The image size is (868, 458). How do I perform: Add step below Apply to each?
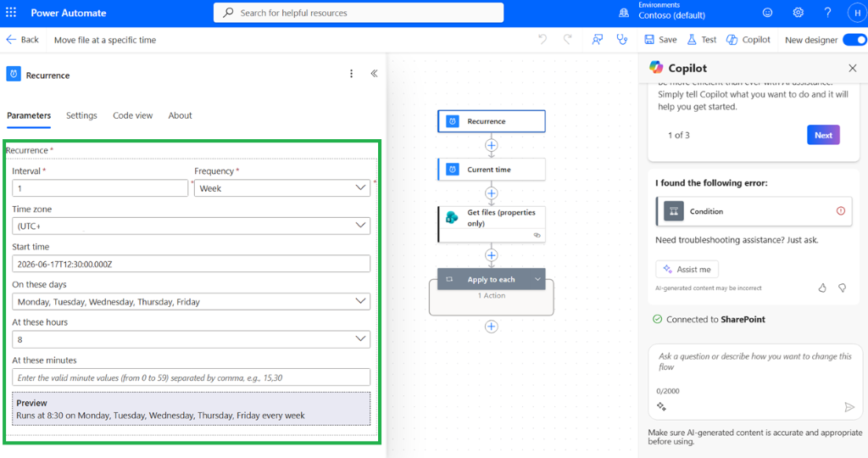[491, 327]
